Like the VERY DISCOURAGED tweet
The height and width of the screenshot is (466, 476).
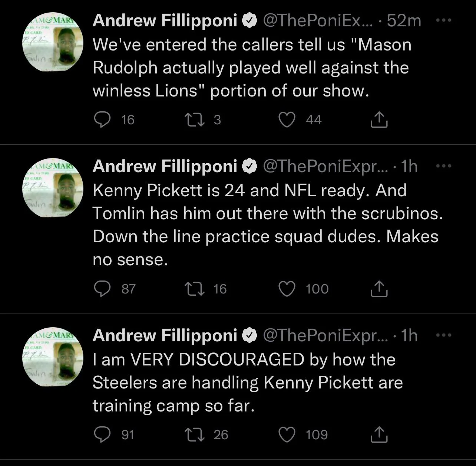(x=287, y=434)
